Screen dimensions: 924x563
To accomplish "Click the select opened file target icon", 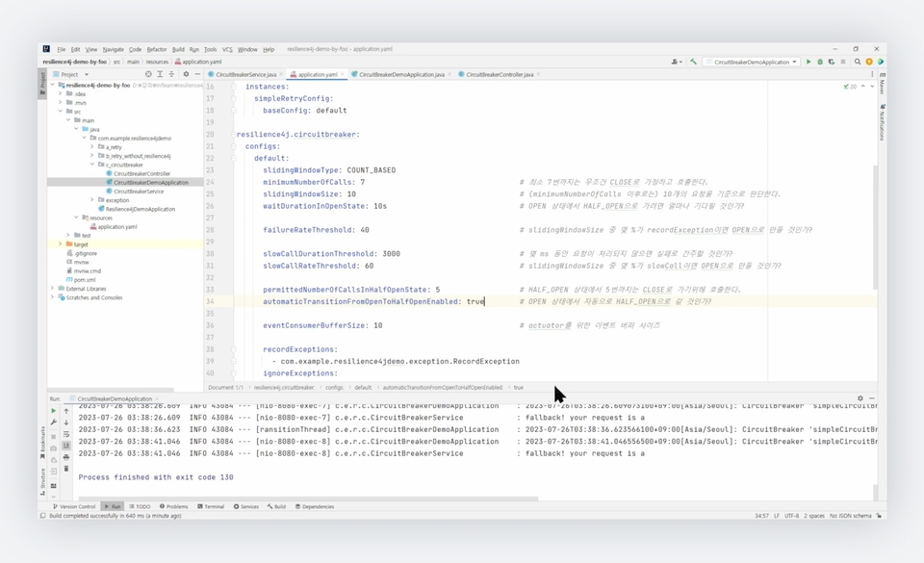I will [148, 74].
